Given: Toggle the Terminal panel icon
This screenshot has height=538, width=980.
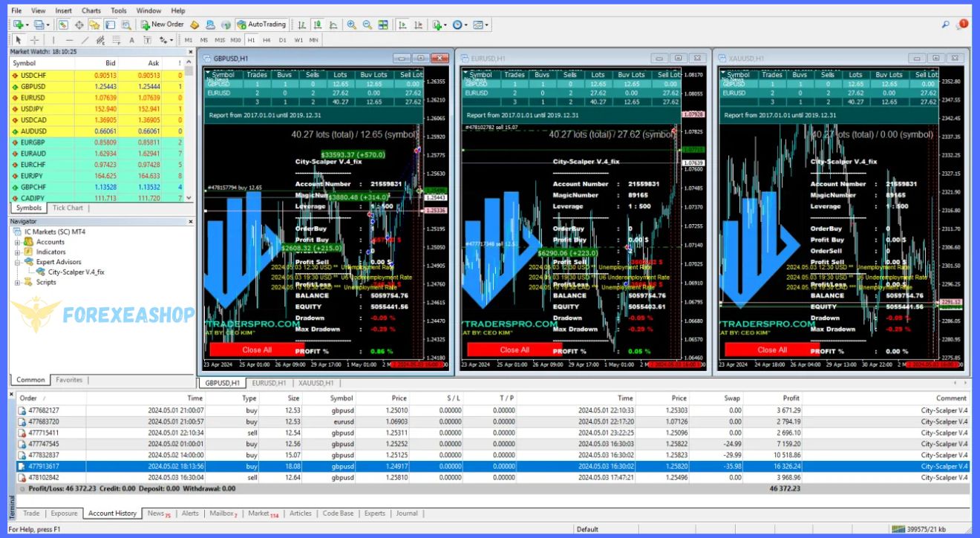Looking at the screenshot, I should tap(110, 24).
